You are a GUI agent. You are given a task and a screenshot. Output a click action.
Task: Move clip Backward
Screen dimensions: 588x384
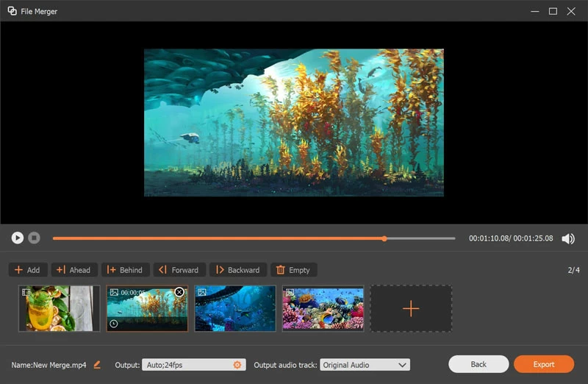tap(238, 270)
